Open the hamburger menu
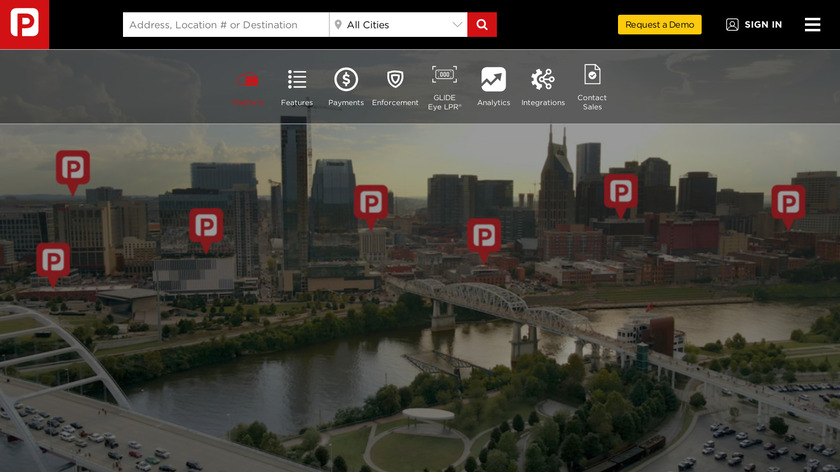840x472 pixels. point(812,25)
